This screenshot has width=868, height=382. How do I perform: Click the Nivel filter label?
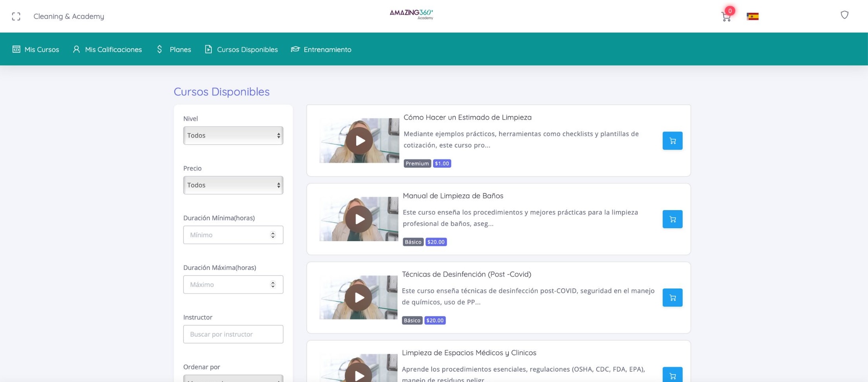pyautogui.click(x=191, y=118)
